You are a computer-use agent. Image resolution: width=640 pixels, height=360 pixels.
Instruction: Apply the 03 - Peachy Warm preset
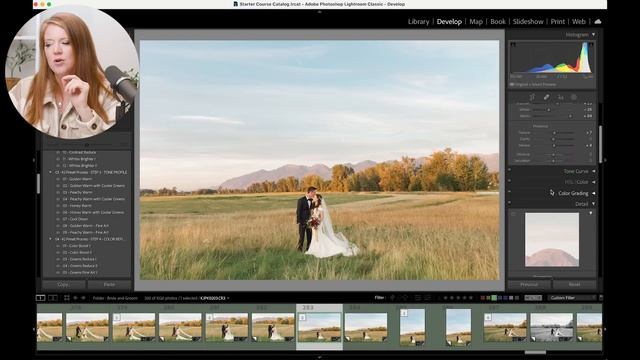tap(77, 192)
